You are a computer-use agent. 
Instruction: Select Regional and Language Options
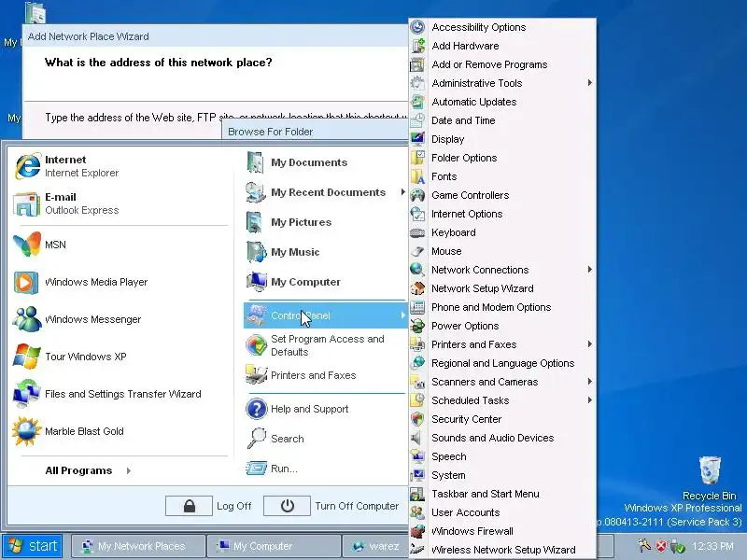[502, 363]
